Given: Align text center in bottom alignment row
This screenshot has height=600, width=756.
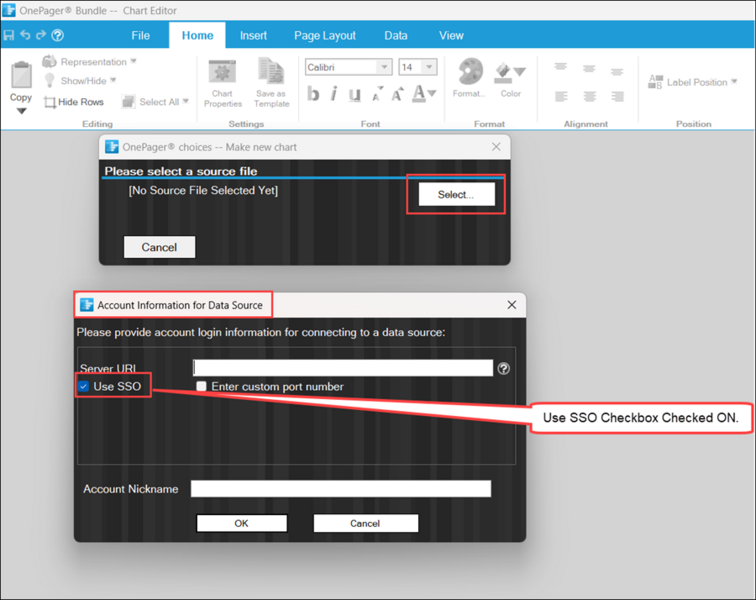Looking at the screenshot, I should 589,96.
